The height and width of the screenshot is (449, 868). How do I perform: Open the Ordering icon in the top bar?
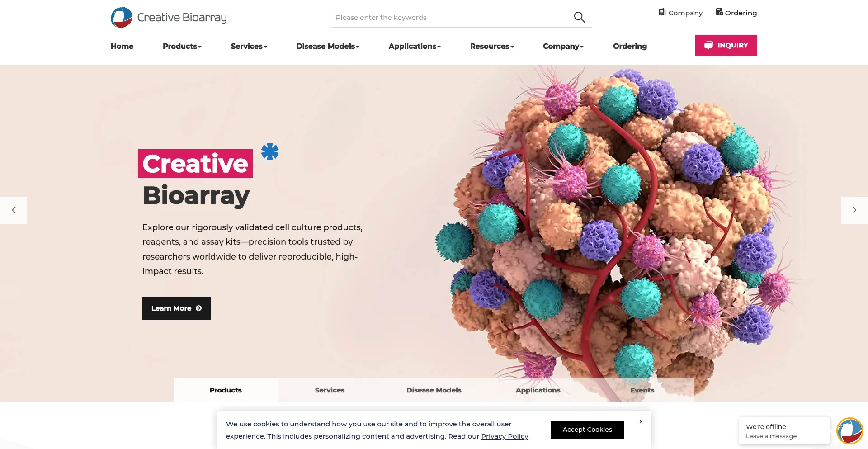pyautogui.click(x=719, y=12)
